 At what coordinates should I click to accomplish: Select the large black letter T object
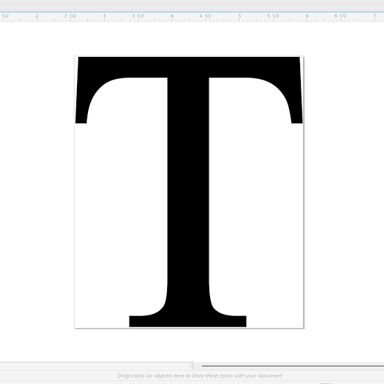click(x=189, y=192)
